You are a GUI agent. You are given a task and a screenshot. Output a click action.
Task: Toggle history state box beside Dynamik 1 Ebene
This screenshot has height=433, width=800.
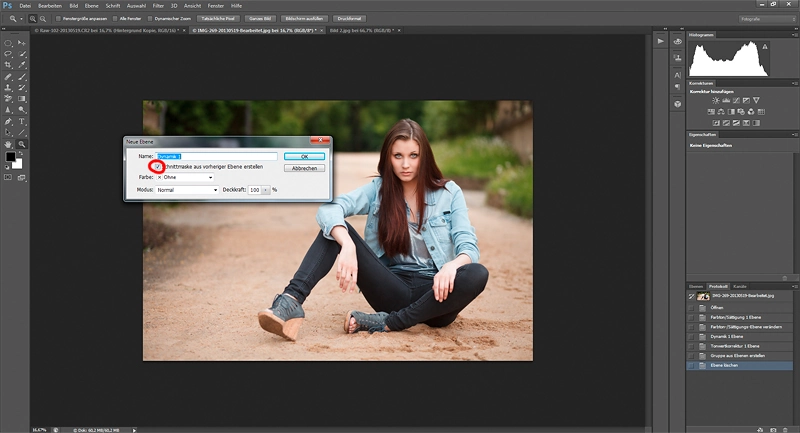(x=691, y=337)
